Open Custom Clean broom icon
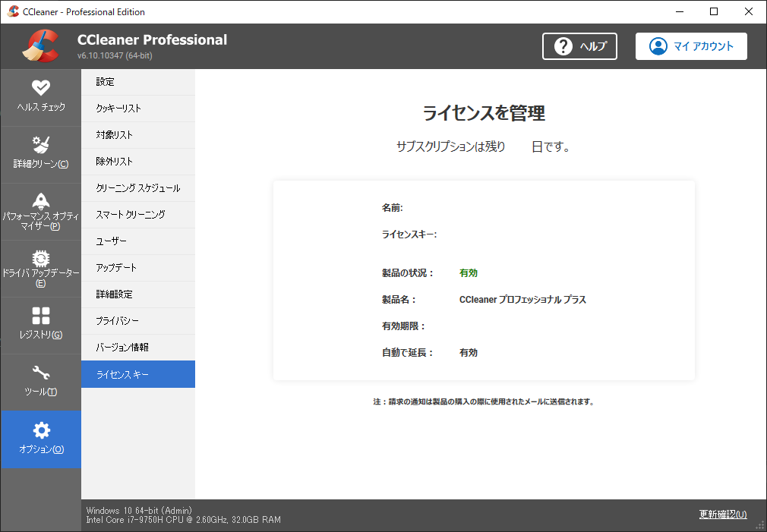 click(x=41, y=144)
